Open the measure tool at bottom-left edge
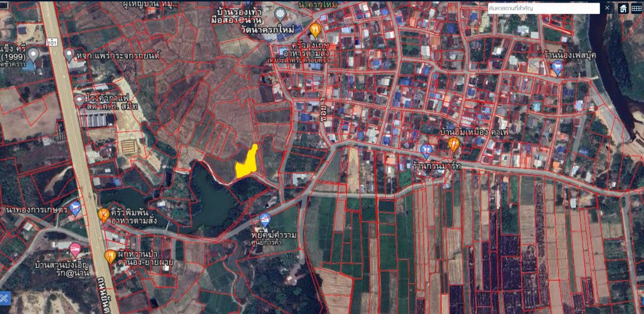 (5, 298)
